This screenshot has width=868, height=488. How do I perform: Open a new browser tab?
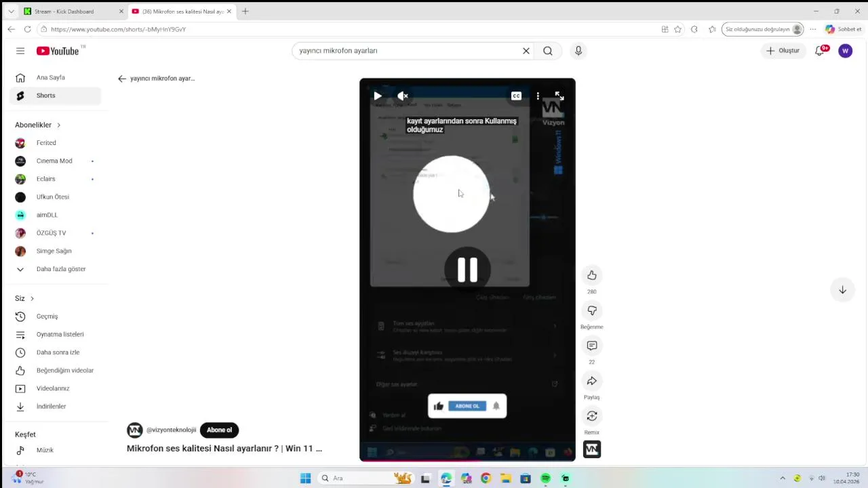tap(245, 12)
